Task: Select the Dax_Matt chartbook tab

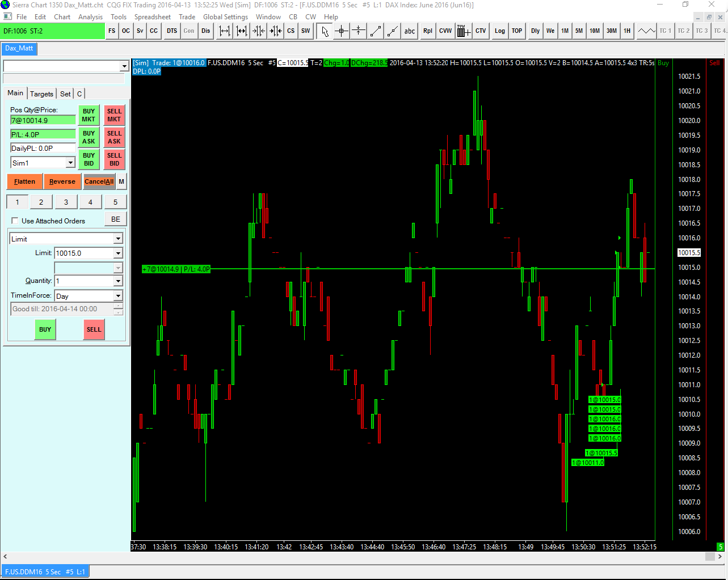Action: pos(19,48)
